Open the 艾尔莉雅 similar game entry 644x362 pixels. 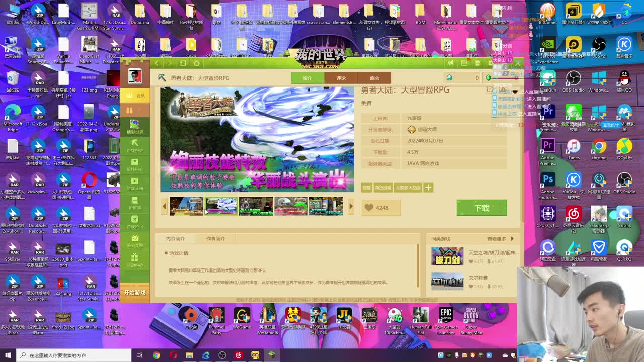(473, 282)
